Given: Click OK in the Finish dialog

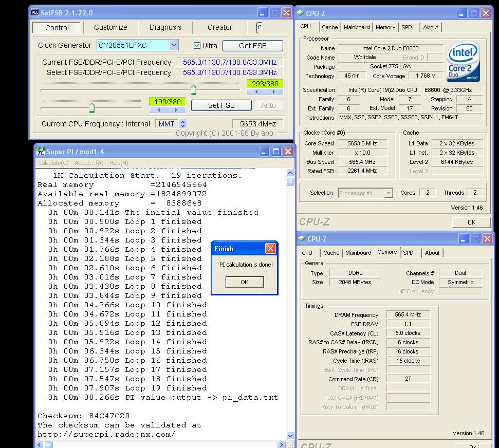Looking at the screenshot, I should pyautogui.click(x=245, y=282).
